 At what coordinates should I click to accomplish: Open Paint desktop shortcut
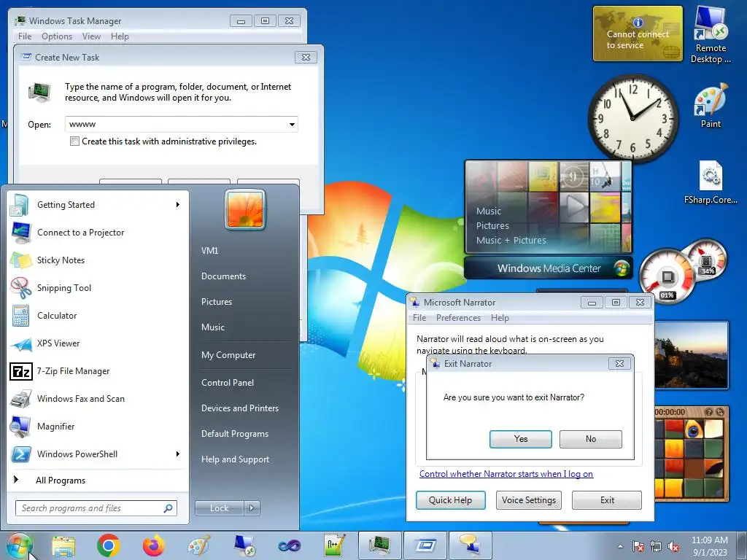(x=711, y=106)
